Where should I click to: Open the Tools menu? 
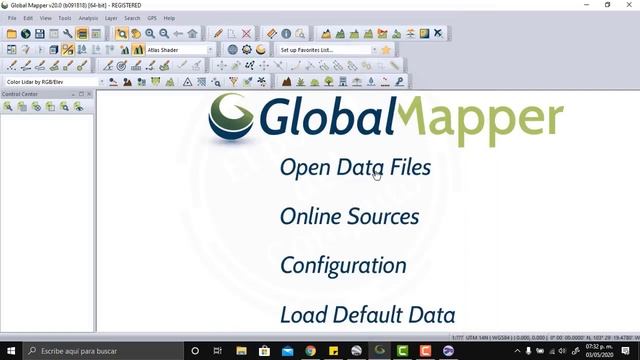pos(64,18)
